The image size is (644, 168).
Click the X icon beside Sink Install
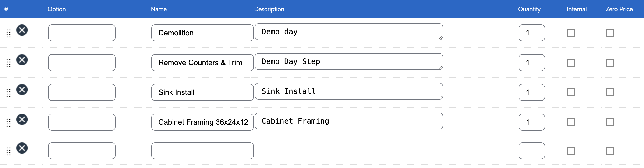coord(22,90)
